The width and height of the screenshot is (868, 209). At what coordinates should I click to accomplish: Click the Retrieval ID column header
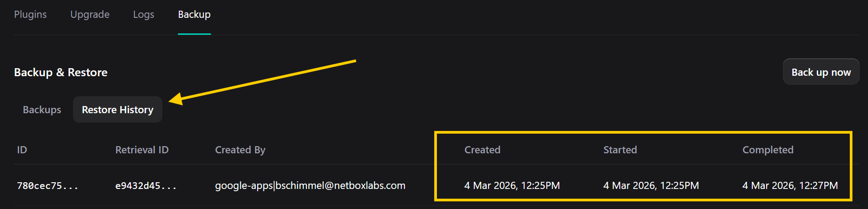click(x=142, y=150)
